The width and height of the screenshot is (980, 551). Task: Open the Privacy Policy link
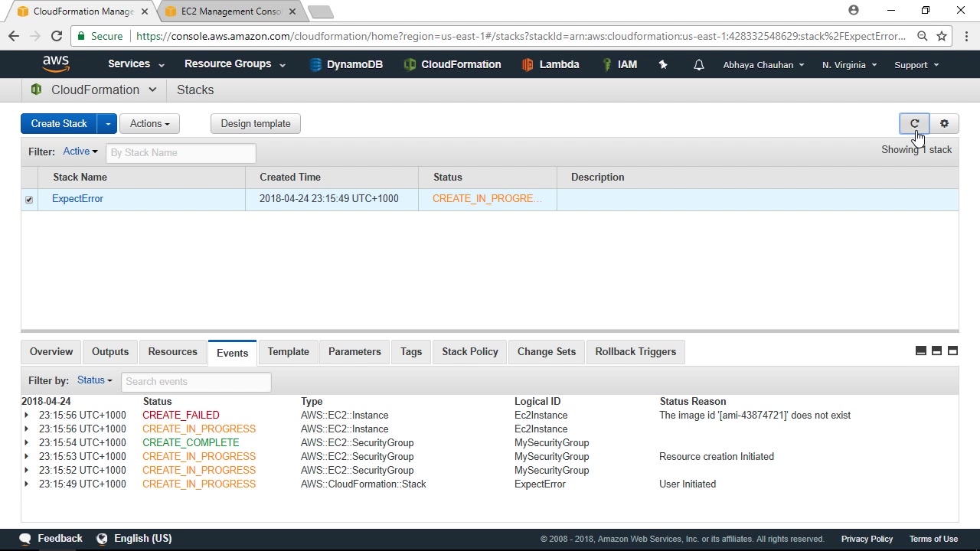click(x=867, y=539)
